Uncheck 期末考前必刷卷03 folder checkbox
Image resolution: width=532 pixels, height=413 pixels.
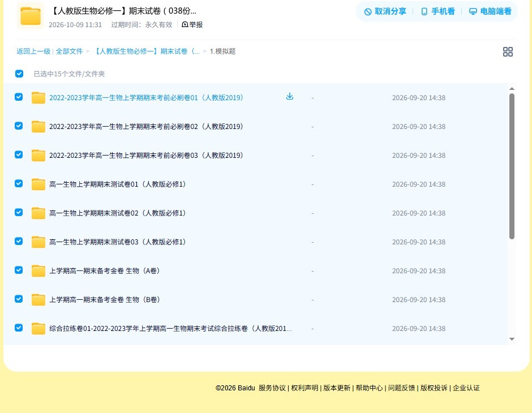point(19,154)
